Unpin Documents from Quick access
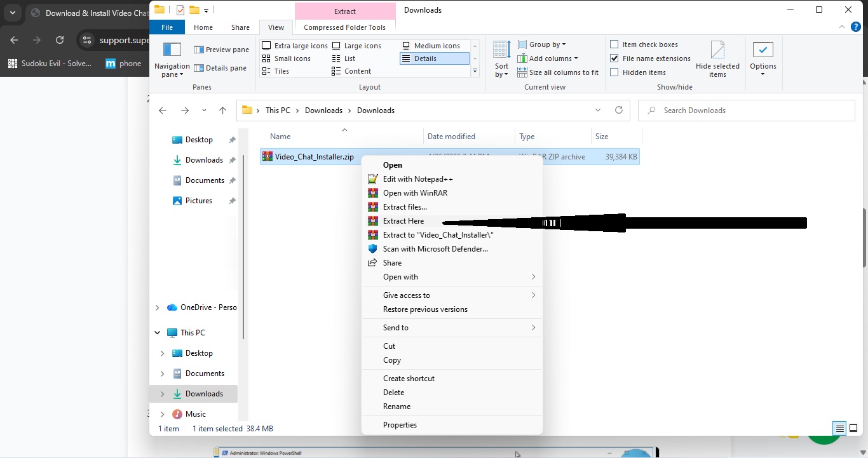 coord(233,180)
